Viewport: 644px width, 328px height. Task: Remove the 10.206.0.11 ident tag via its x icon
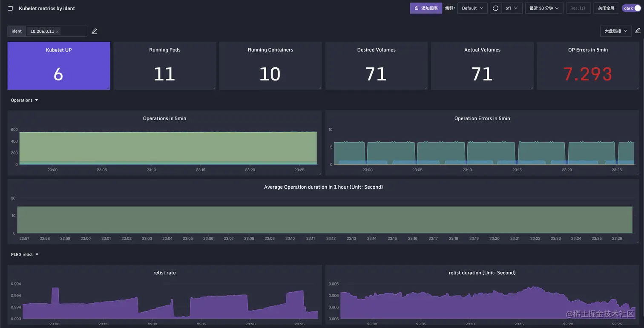click(x=57, y=31)
